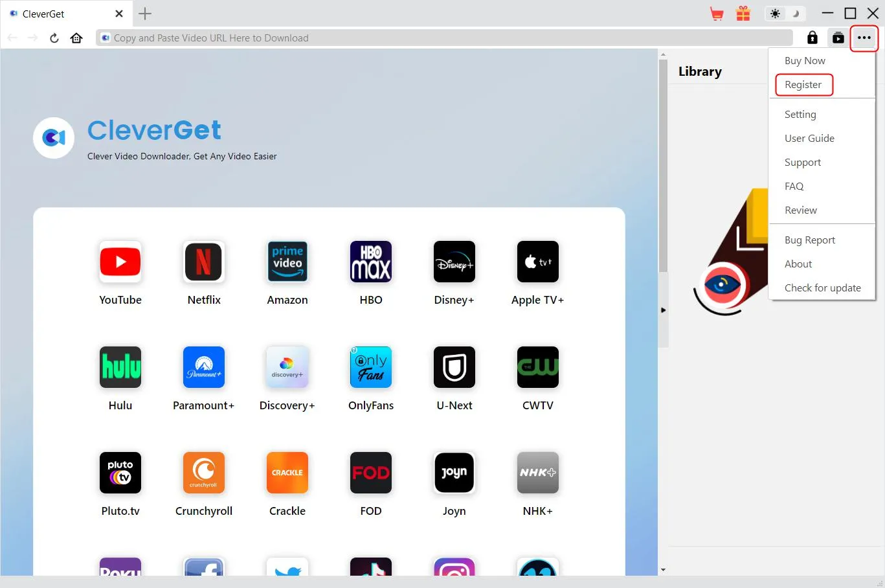Open the Crunchyroll shortcut icon

204,473
